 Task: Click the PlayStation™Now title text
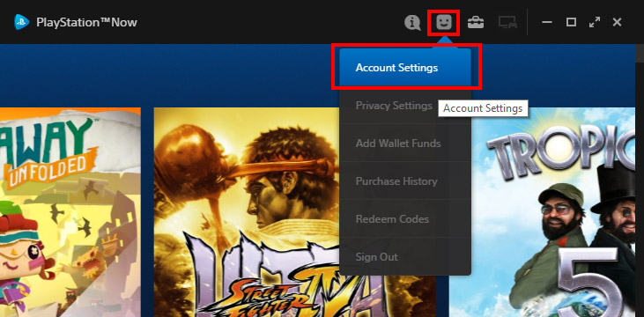[86, 22]
